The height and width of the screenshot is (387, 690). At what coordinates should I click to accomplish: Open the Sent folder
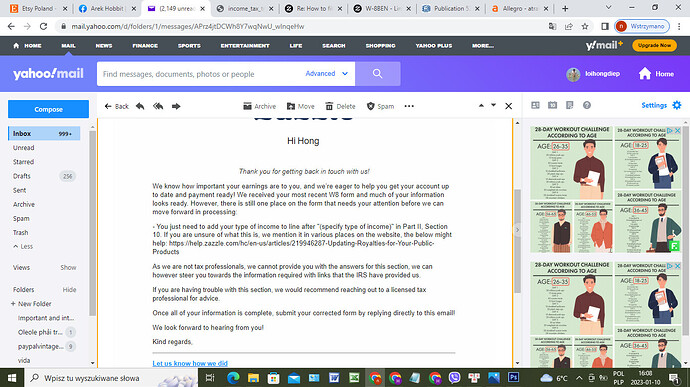pyautogui.click(x=19, y=190)
